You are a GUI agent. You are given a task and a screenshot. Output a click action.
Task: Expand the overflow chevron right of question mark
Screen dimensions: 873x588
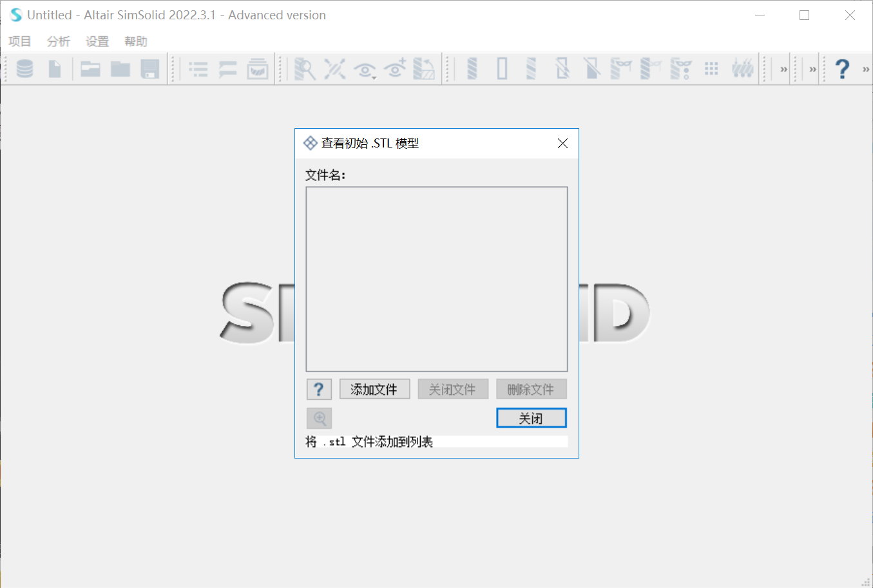pos(866,69)
